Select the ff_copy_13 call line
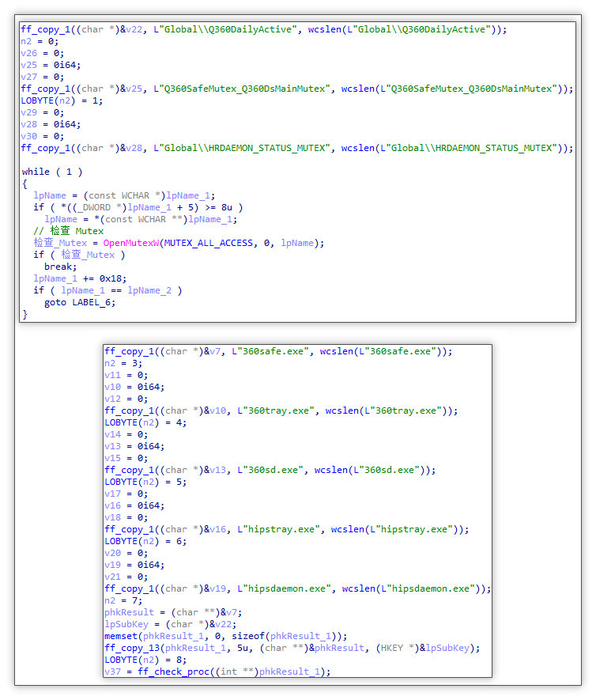Image resolution: width=596 pixels, height=700 pixels. 292,649
